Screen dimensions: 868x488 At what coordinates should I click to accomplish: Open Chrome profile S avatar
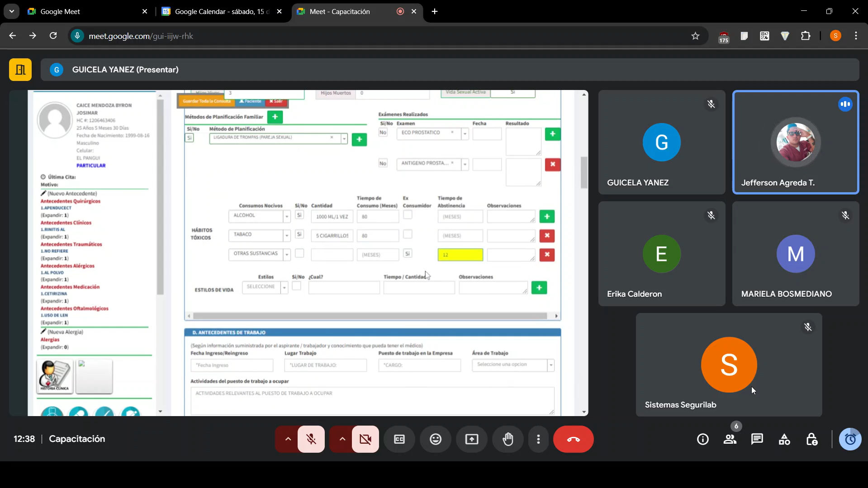point(835,36)
